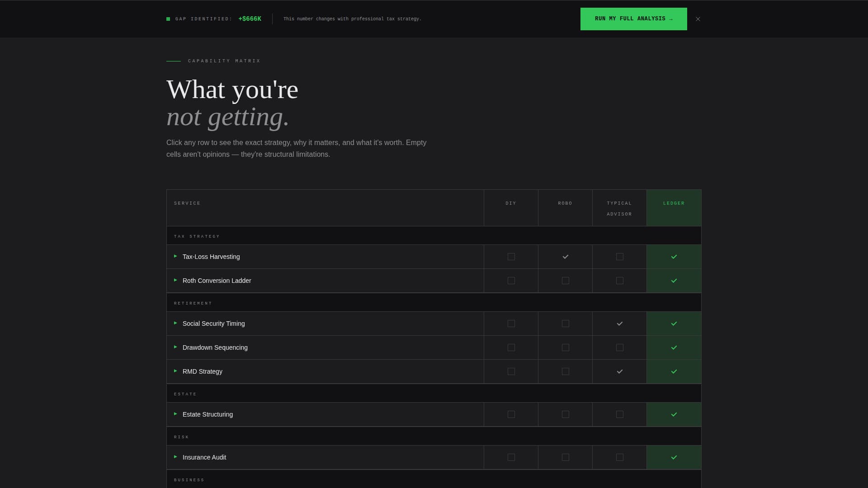Click the Insurance Audit label
Viewport: 868px width, 488px height.
tap(204, 457)
